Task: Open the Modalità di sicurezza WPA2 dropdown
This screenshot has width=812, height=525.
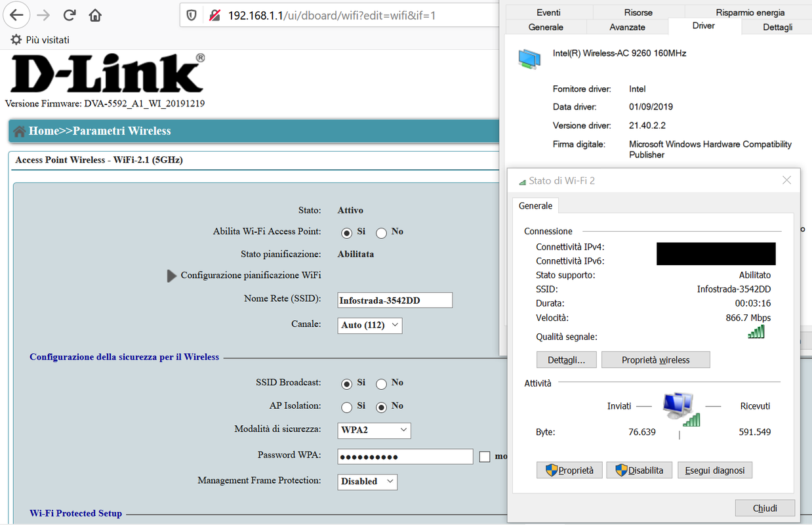Action: coord(375,430)
